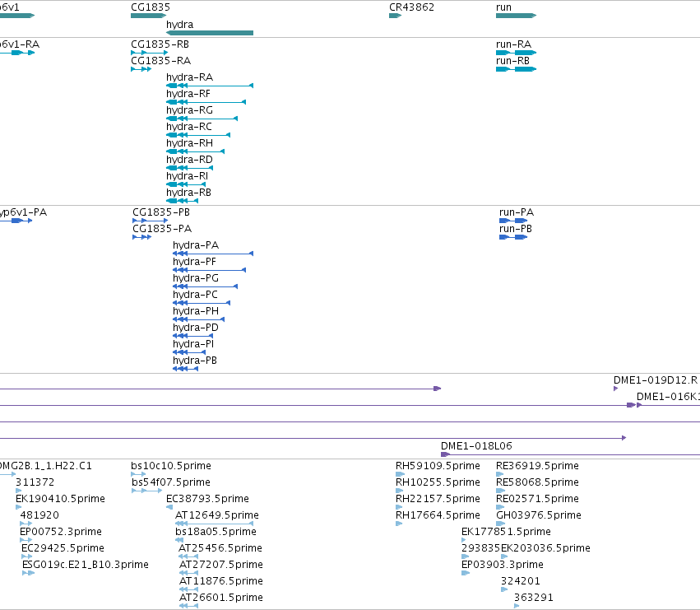
Task: Click EST EP03903.3prime
Action: [x=503, y=566]
